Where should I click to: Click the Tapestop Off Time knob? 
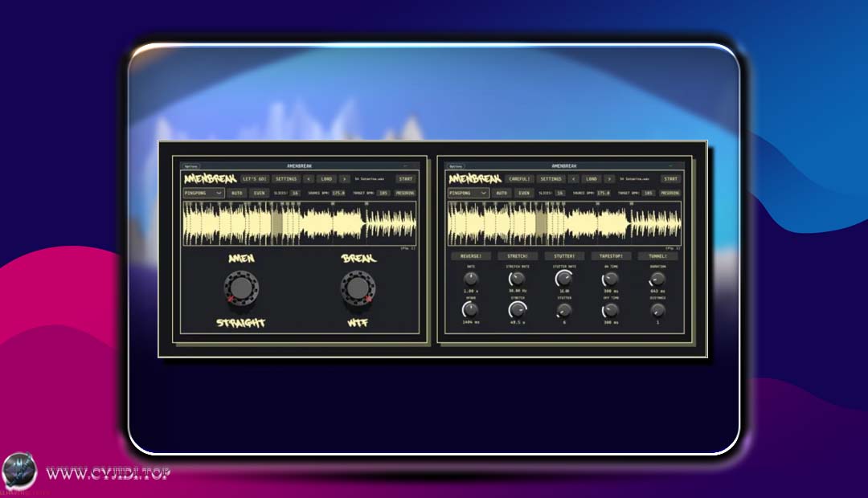(611, 310)
